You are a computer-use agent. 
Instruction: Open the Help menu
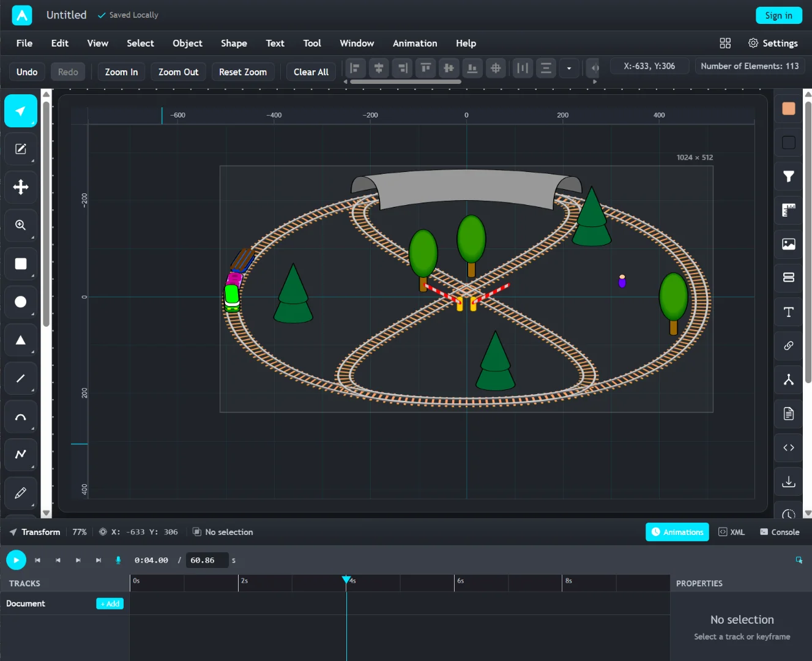466,43
